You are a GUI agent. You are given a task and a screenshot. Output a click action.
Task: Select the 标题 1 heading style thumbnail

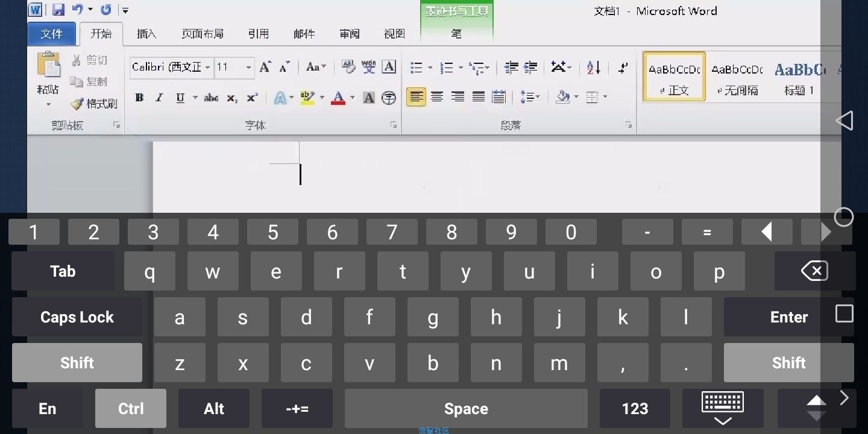[799, 77]
